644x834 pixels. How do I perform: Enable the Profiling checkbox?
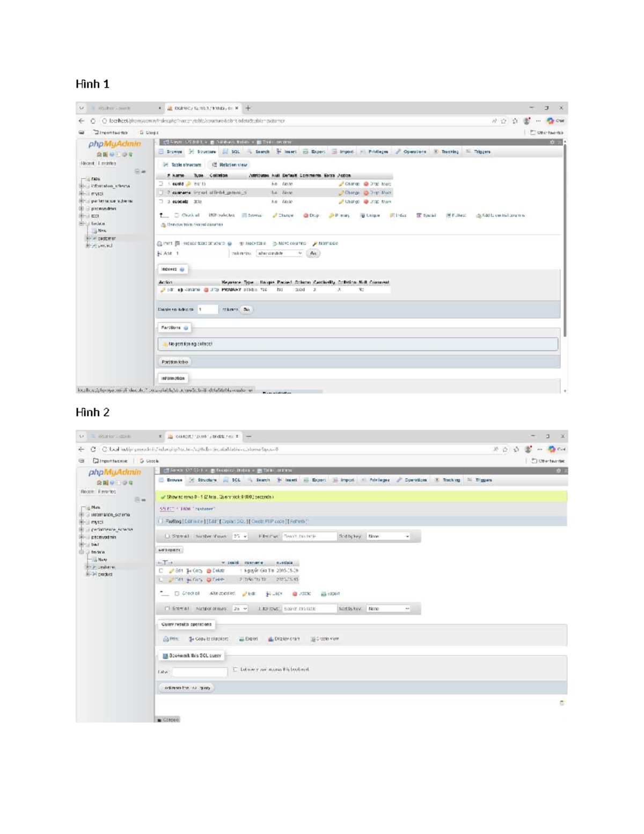pyautogui.click(x=160, y=521)
